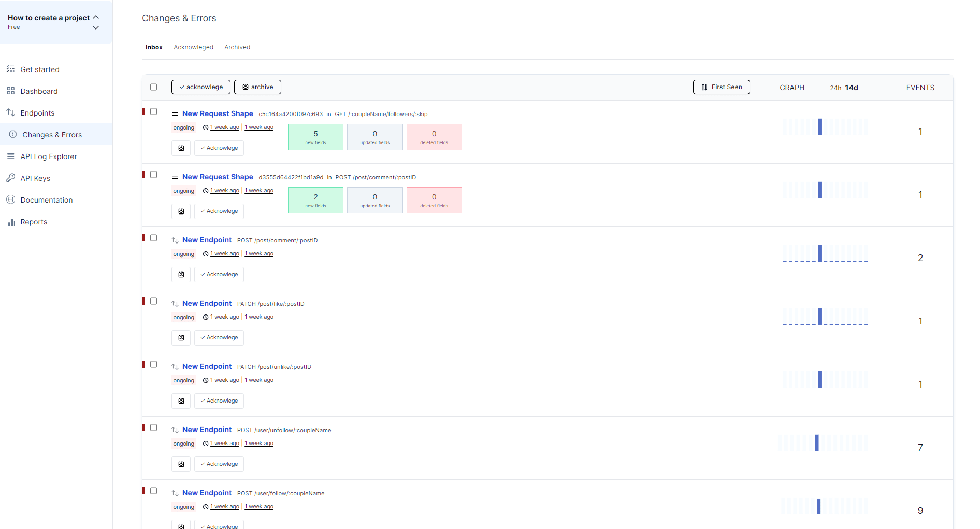Click the 1 week ago link on the first entry
This screenshot has height=529, width=980.
[224, 127]
